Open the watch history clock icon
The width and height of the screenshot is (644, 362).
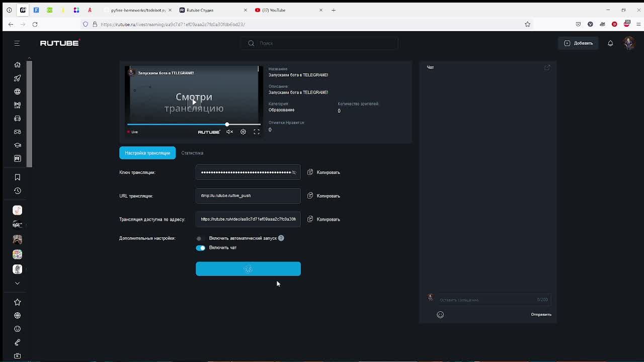(17, 191)
